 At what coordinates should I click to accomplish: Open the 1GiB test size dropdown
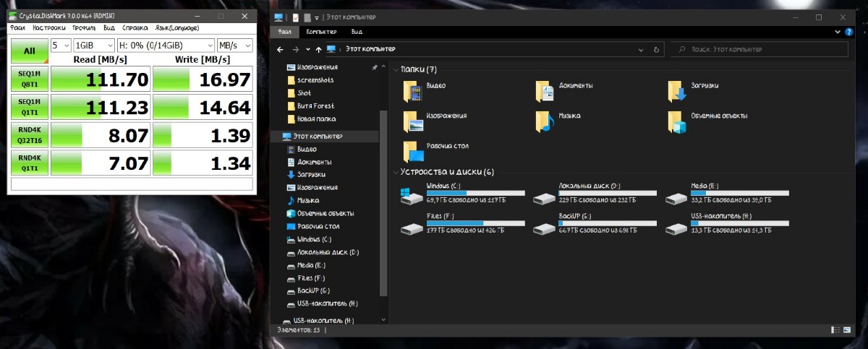point(93,46)
